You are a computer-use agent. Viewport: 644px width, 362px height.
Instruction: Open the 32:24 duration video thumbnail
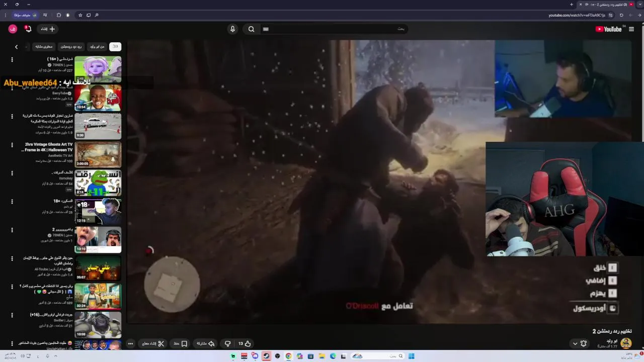click(x=98, y=296)
